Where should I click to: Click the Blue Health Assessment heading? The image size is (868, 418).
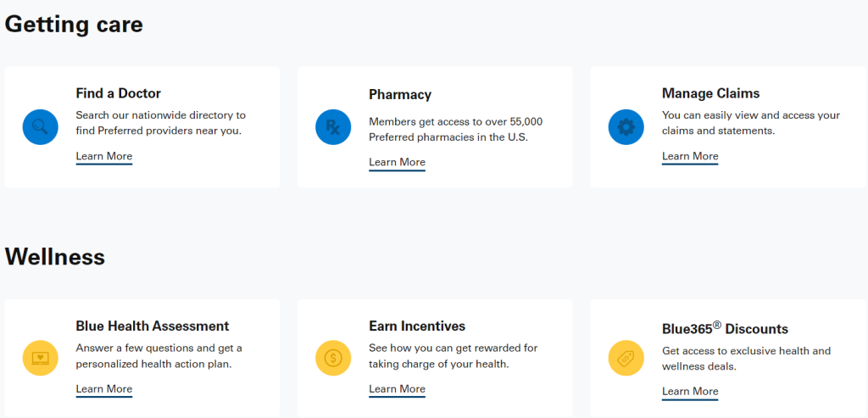click(153, 326)
